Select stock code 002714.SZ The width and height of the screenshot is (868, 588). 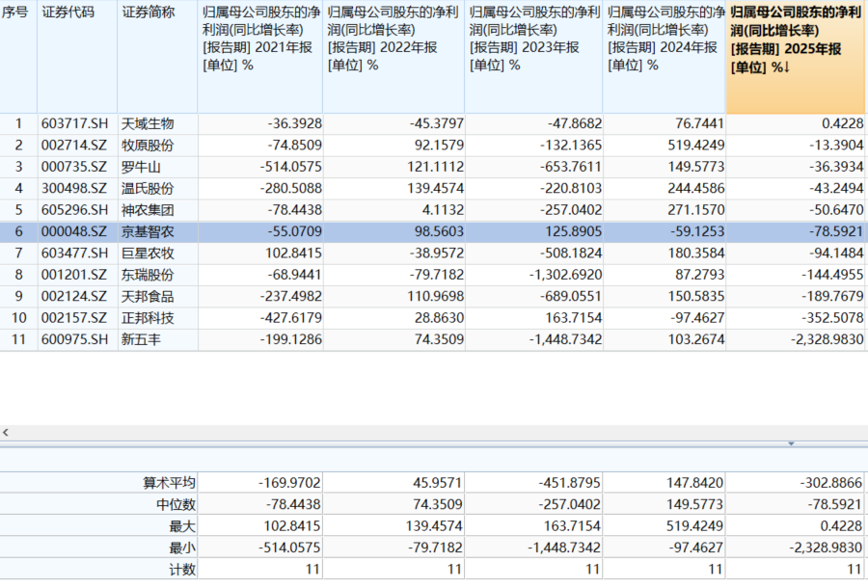pyautogui.click(x=74, y=145)
